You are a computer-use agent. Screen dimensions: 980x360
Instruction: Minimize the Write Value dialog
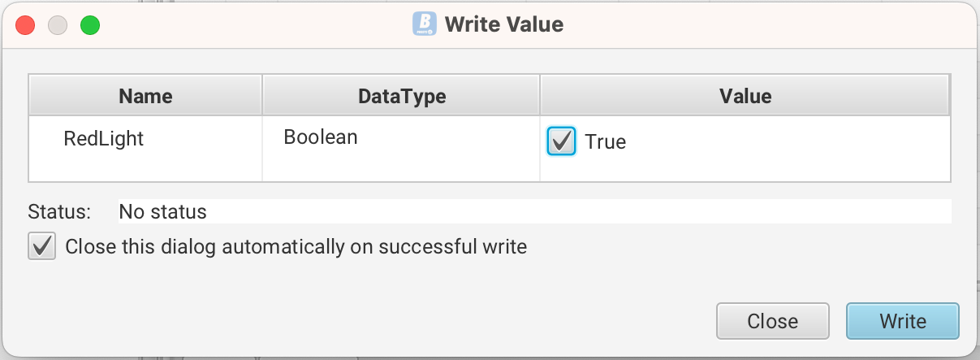click(58, 25)
